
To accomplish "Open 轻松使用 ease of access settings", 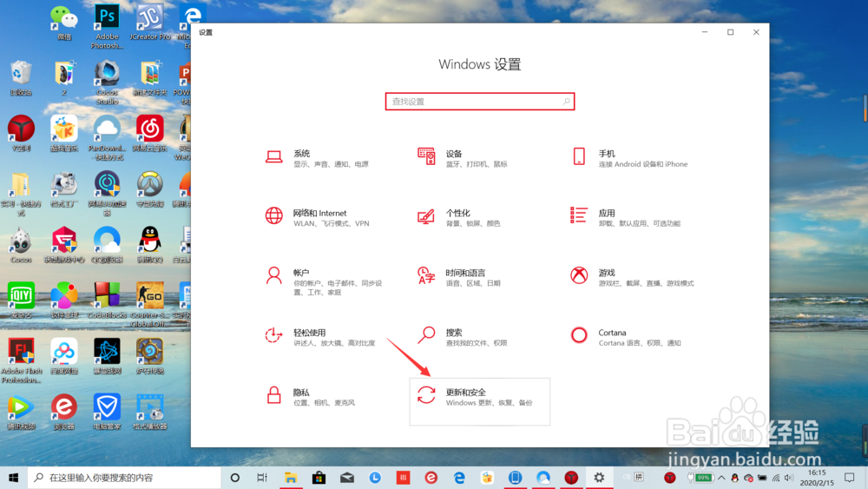I will coord(320,337).
